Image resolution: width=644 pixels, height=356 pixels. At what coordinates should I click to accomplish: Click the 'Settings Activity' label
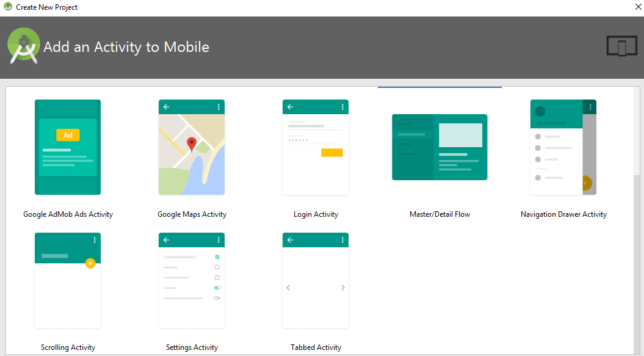(192, 347)
